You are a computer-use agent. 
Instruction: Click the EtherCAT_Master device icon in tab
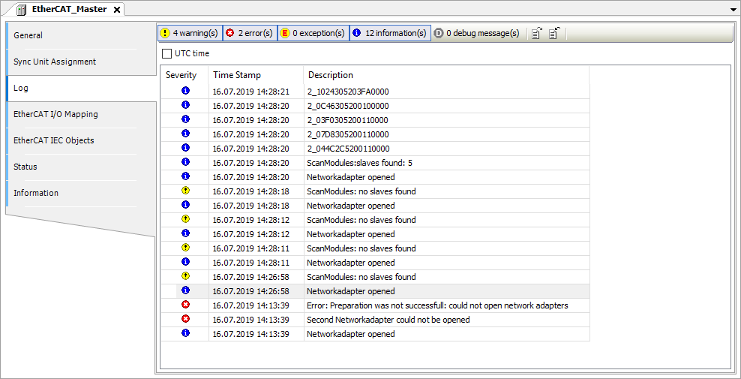pos(21,9)
